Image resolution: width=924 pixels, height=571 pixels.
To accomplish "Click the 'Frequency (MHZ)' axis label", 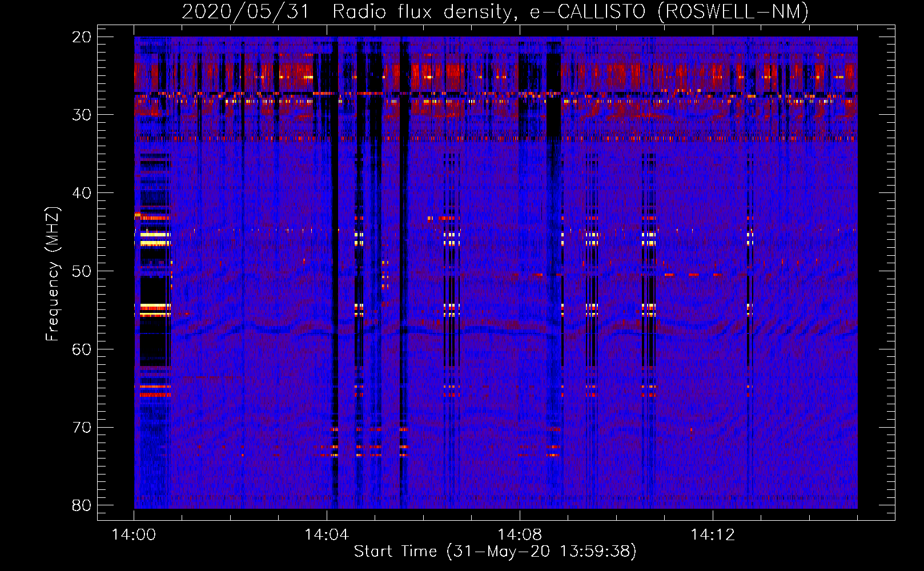I will point(53,274).
